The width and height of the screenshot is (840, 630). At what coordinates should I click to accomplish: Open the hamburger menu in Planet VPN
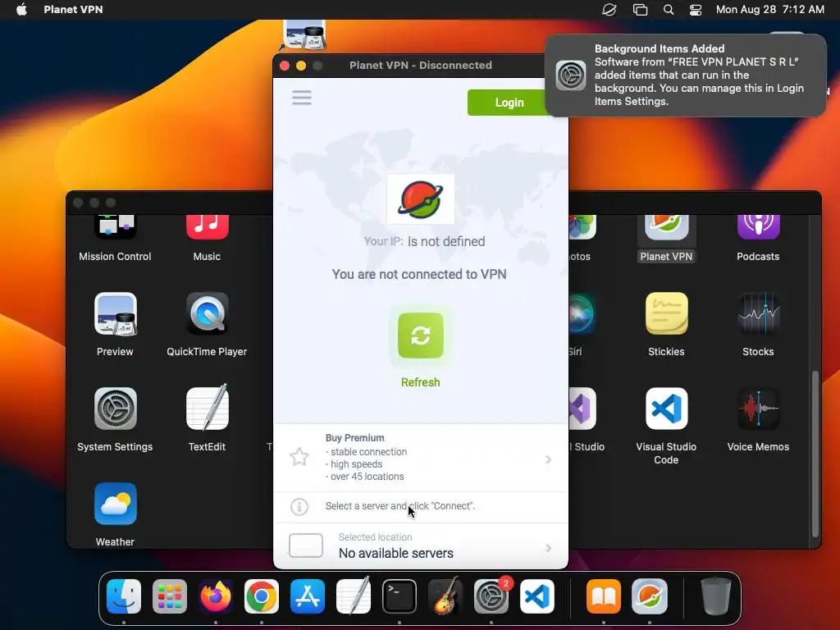(x=302, y=98)
